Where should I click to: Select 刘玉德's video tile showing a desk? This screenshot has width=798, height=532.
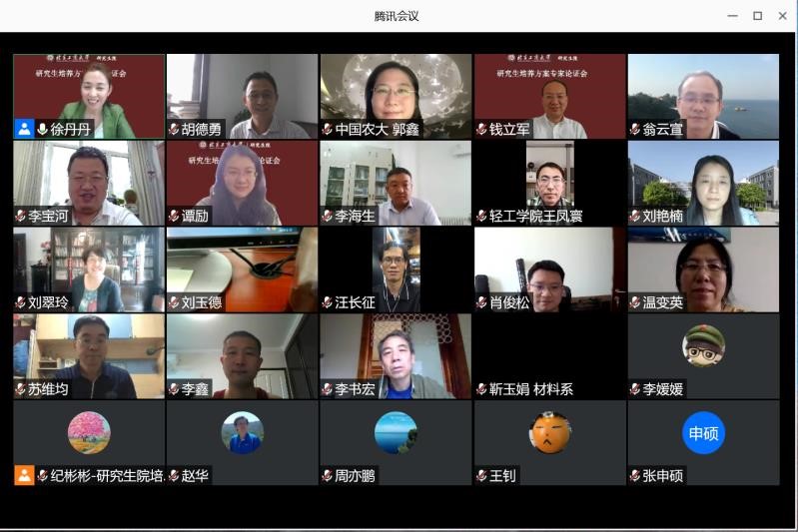coord(243,269)
